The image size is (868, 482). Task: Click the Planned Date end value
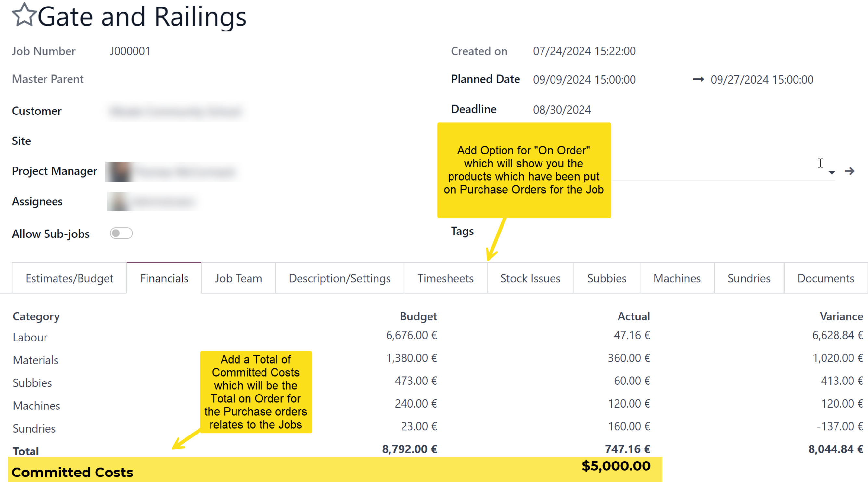point(761,80)
